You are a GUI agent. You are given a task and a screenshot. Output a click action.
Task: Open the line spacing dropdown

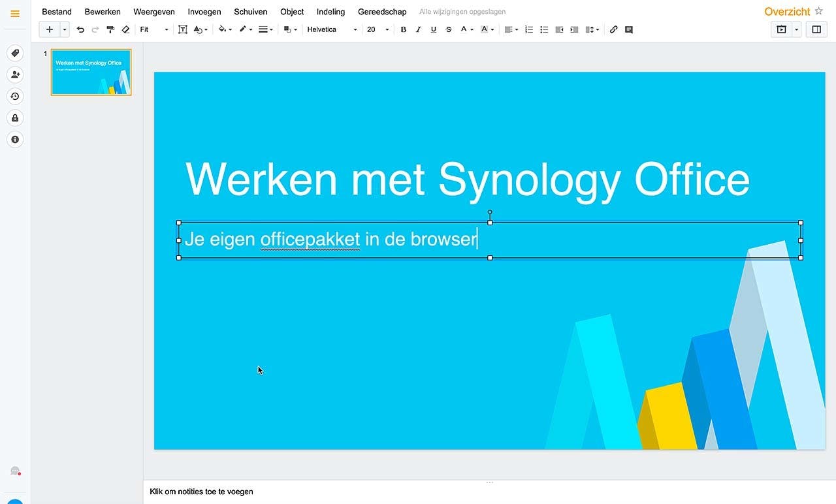[x=592, y=29]
